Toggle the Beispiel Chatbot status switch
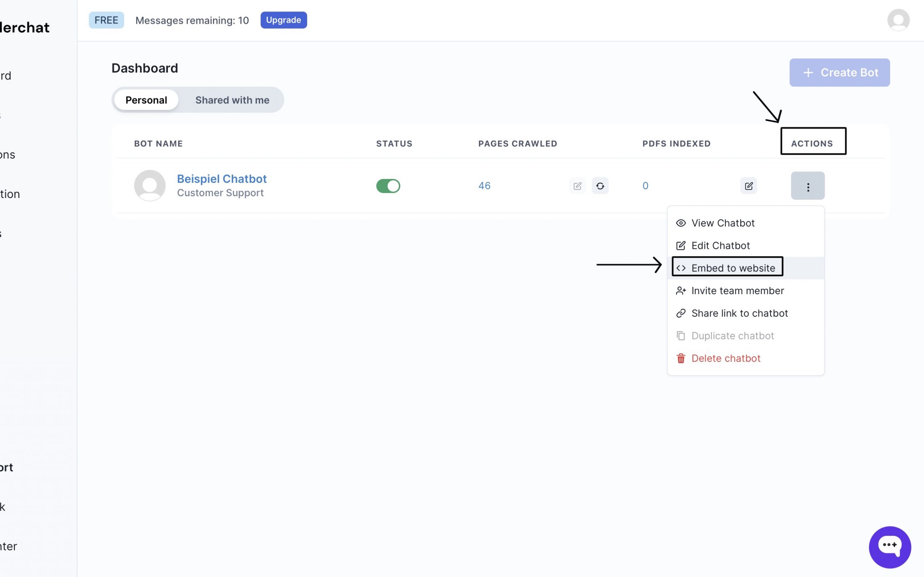 coord(388,185)
